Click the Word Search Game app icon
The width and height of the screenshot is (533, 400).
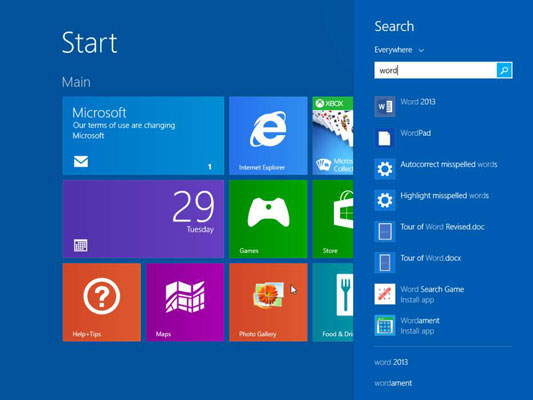click(x=385, y=294)
